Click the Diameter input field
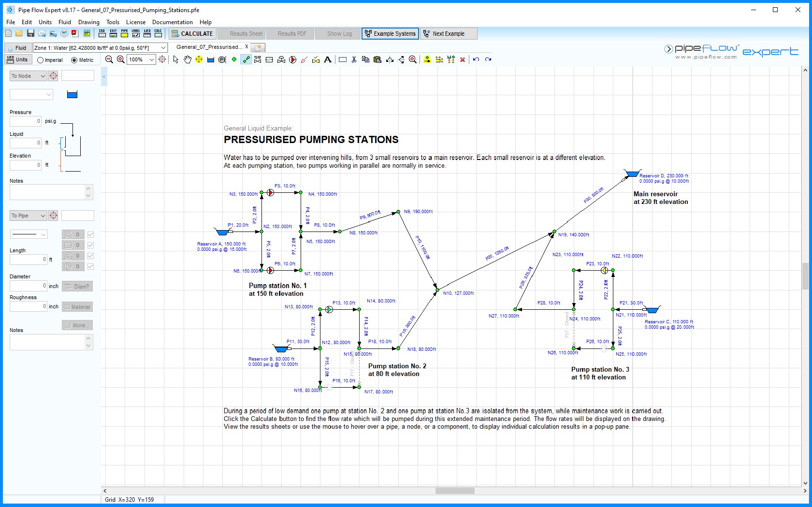The height and width of the screenshot is (507, 812). pyautogui.click(x=29, y=286)
